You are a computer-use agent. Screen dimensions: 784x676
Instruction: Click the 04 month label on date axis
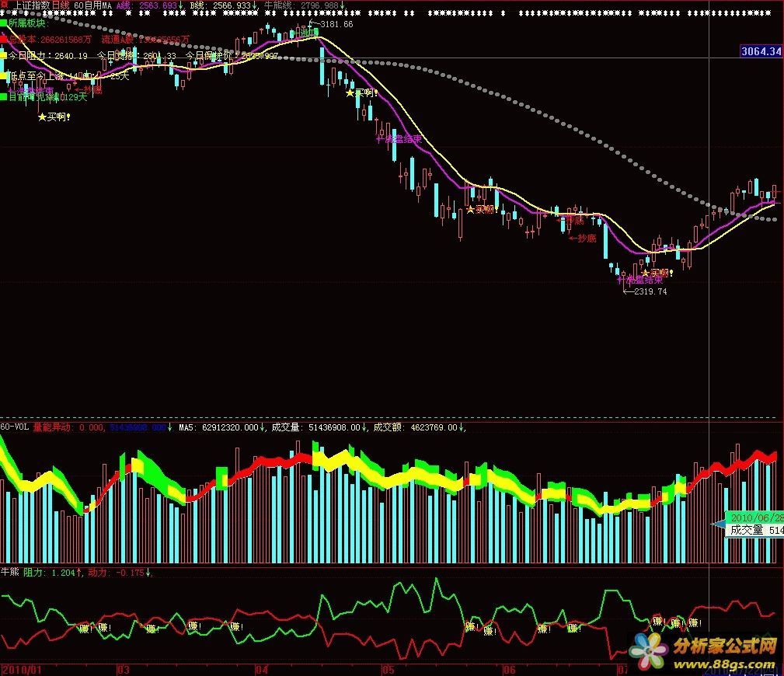[x=262, y=670]
